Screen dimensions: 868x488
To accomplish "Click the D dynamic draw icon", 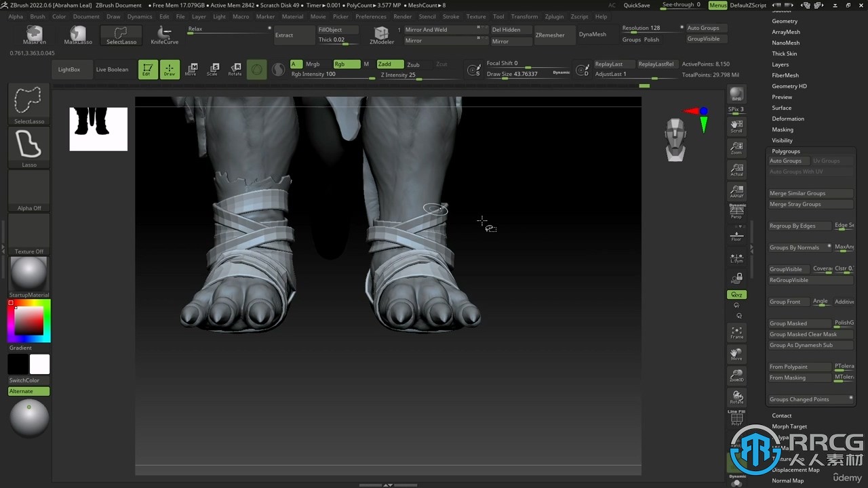I will [582, 69].
